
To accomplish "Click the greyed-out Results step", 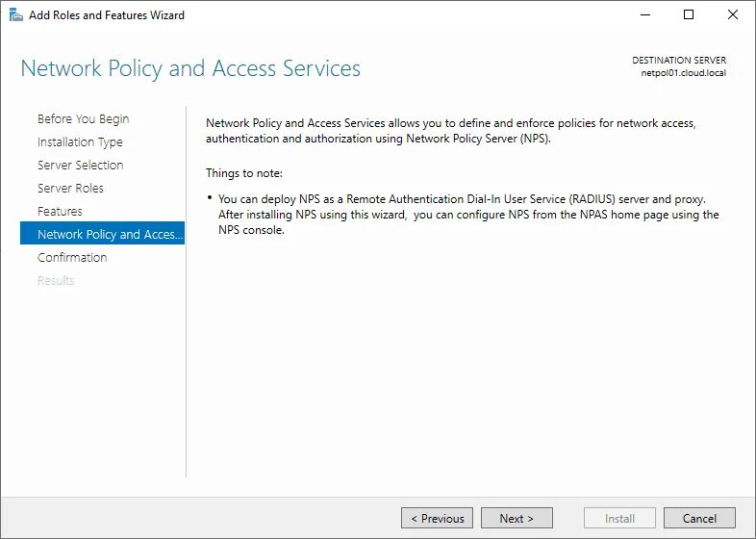I will point(56,281).
